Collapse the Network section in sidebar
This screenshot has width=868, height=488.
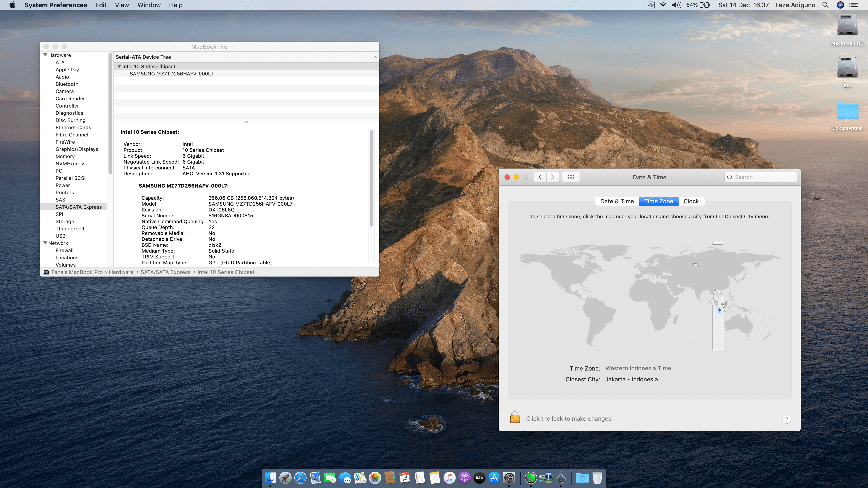(45, 243)
